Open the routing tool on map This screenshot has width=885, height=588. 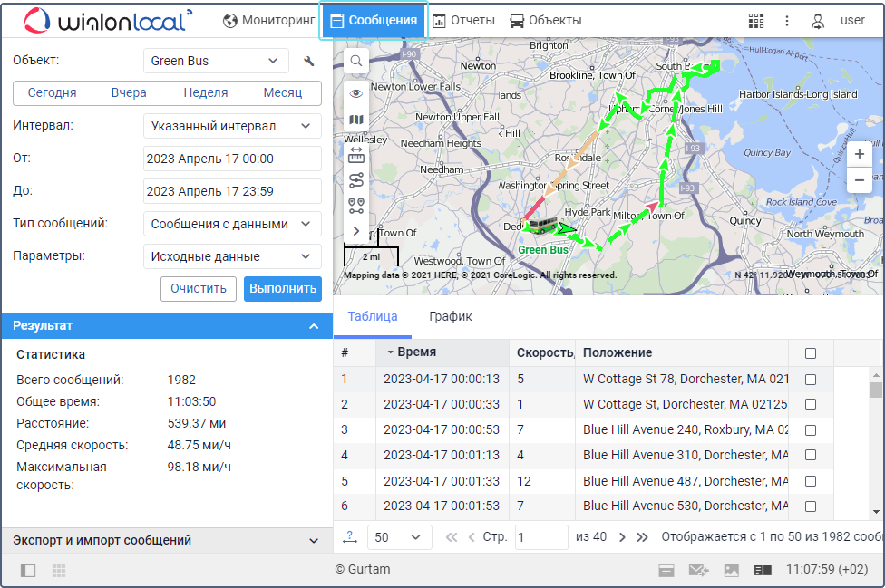[x=356, y=179]
